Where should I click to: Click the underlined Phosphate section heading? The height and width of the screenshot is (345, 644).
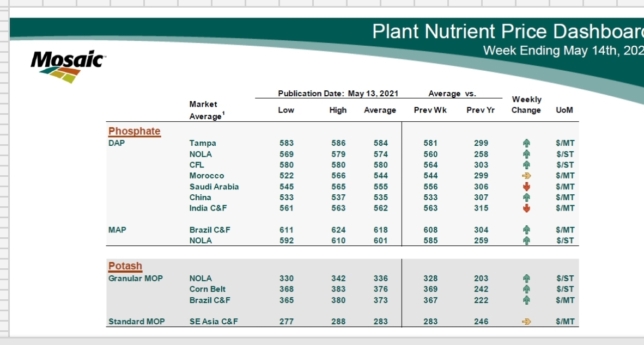tap(135, 131)
